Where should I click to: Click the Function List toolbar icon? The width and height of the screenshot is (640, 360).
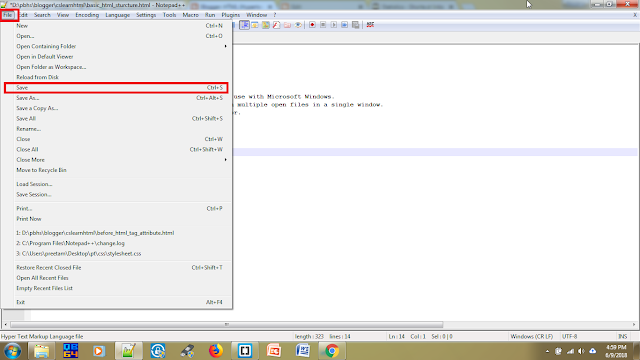click(x=276, y=25)
